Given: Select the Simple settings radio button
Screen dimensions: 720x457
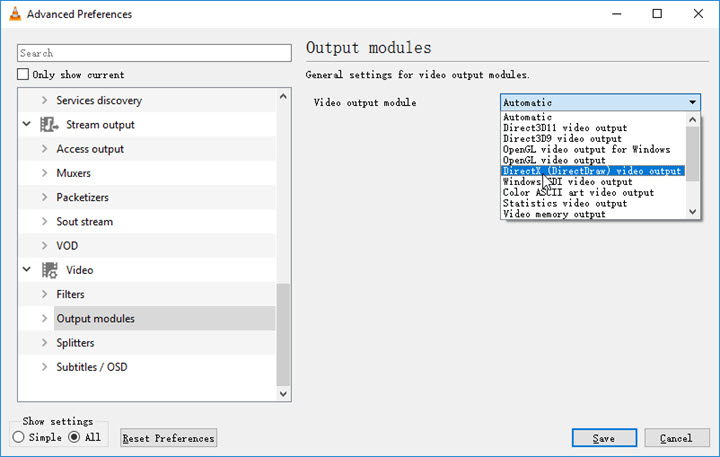Looking at the screenshot, I should pos(18,437).
